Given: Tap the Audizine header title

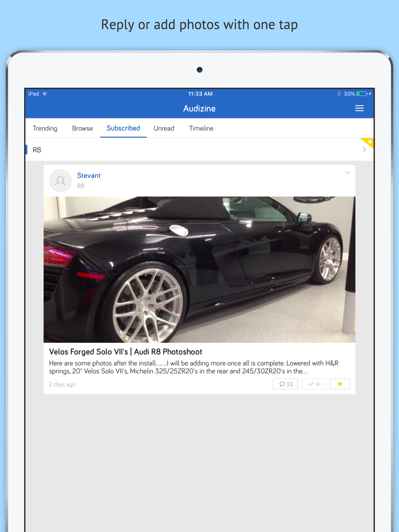Looking at the screenshot, I should click(199, 108).
